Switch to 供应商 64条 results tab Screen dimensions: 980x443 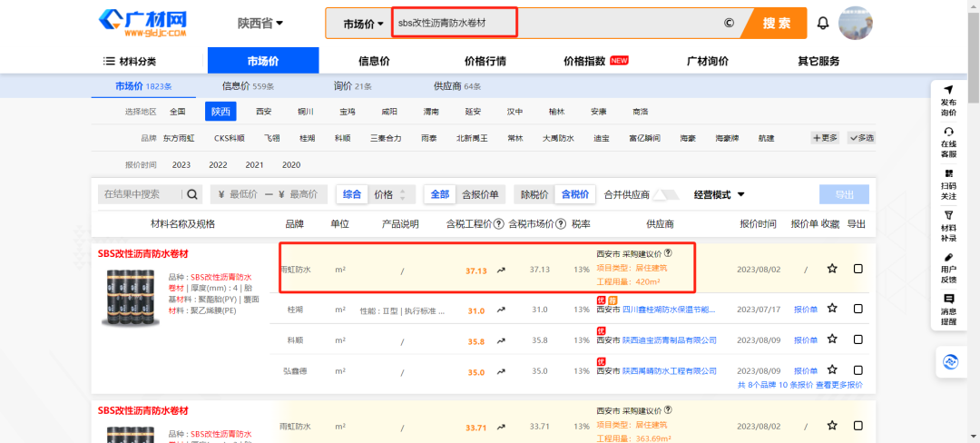click(x=457, y=86)
